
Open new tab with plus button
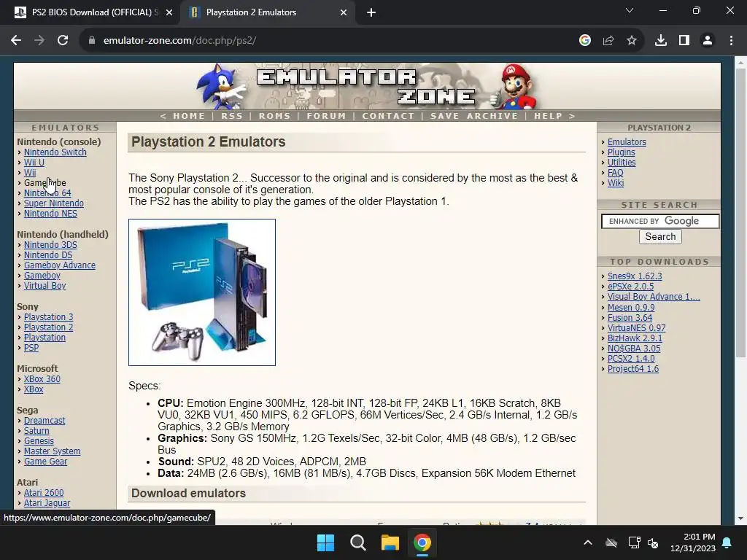(371, 13)
